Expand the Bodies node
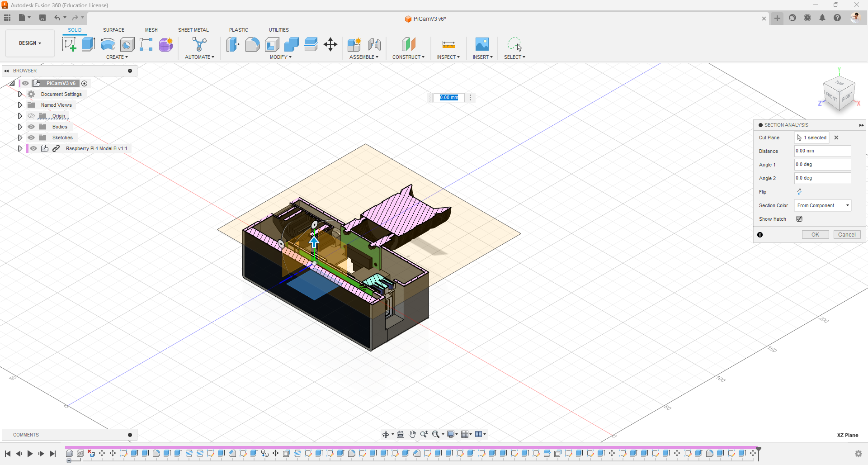This screenshot has width=868, height=465. tap(20, 127)
